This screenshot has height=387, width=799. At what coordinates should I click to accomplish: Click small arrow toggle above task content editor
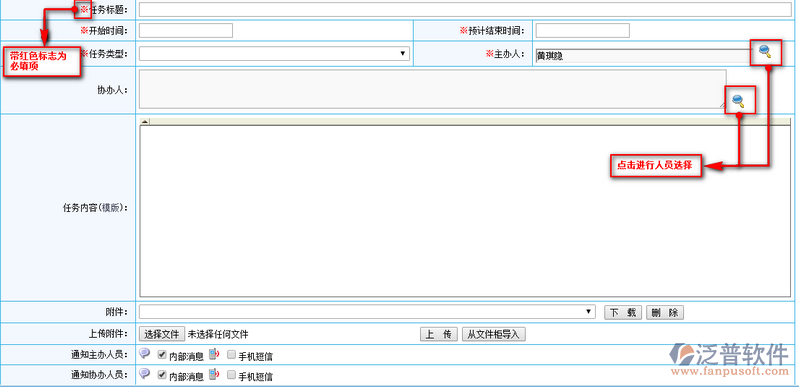pos(145,121)
